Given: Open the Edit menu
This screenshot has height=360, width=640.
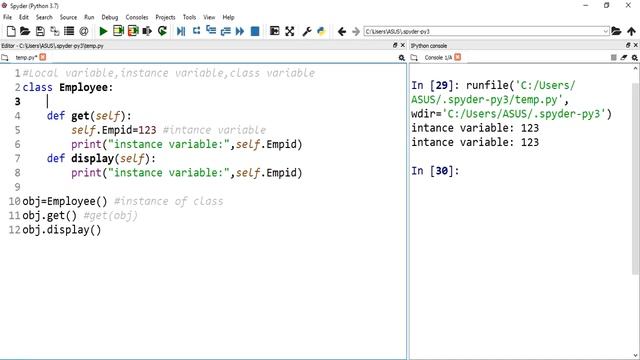Looking at the screenshot, I should [24, 17].
